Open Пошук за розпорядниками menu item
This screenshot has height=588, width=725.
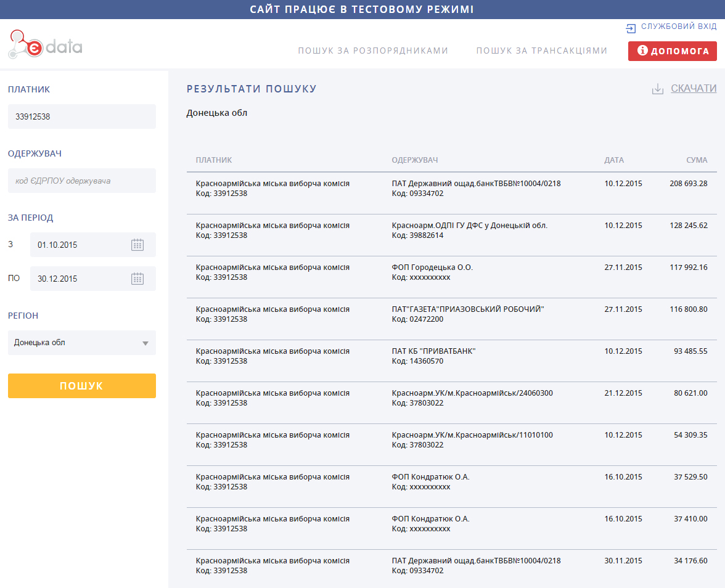point(373,51)
